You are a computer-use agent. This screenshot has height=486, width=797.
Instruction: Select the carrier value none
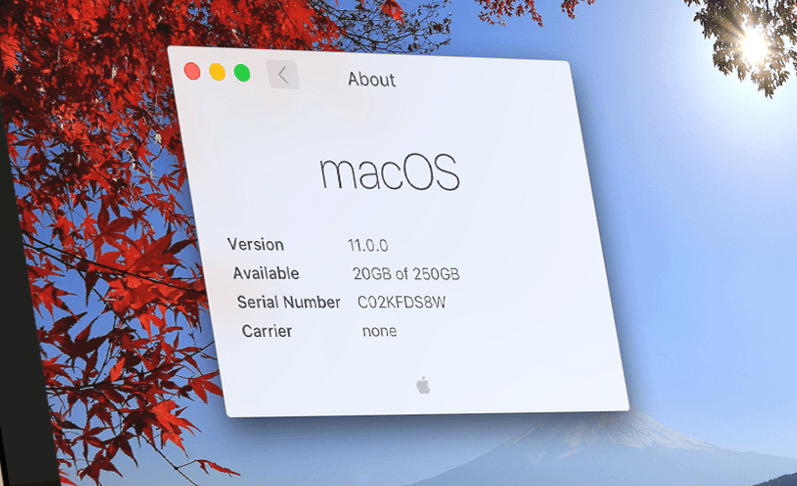click(379, 331)
